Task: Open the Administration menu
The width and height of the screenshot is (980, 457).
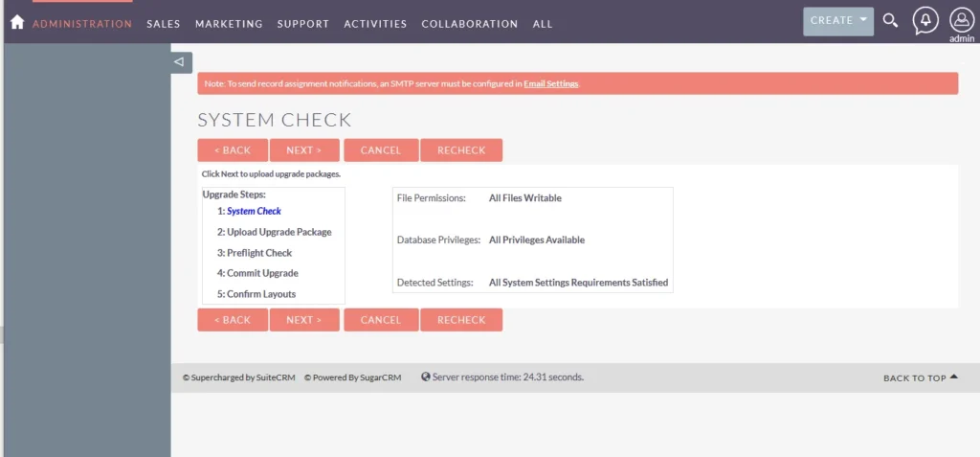Action: tap(82, 24)
